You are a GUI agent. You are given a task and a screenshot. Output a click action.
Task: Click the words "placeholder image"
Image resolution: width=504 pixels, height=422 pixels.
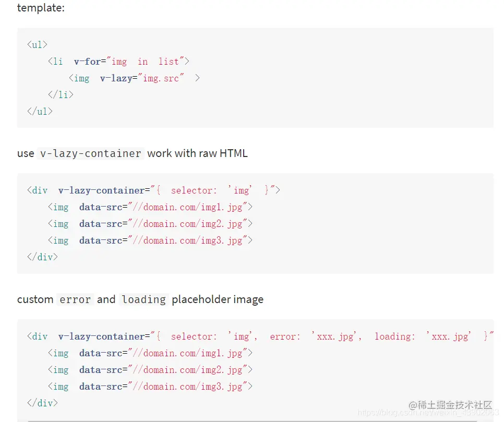[x=218, y=299]
